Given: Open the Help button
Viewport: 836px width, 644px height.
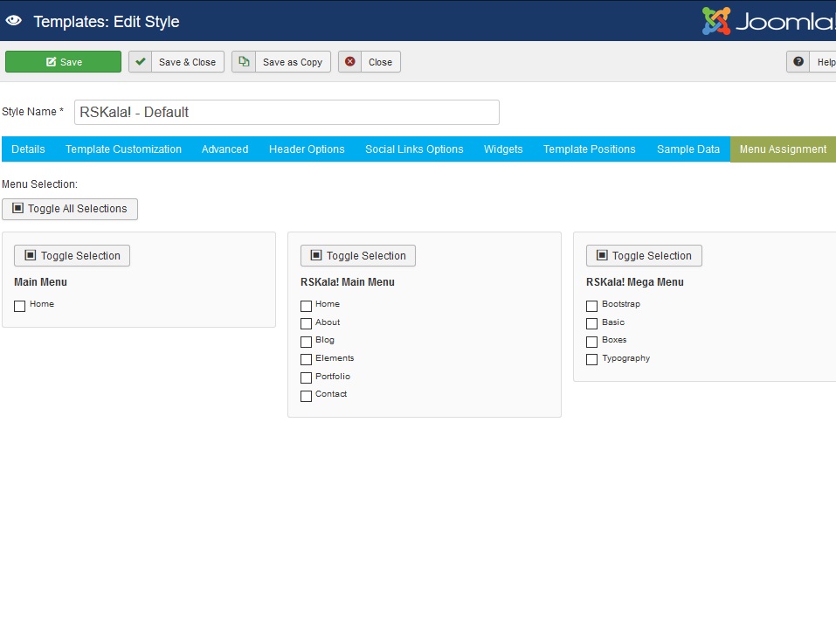Looking at the screenshot, I should (811, 62).
